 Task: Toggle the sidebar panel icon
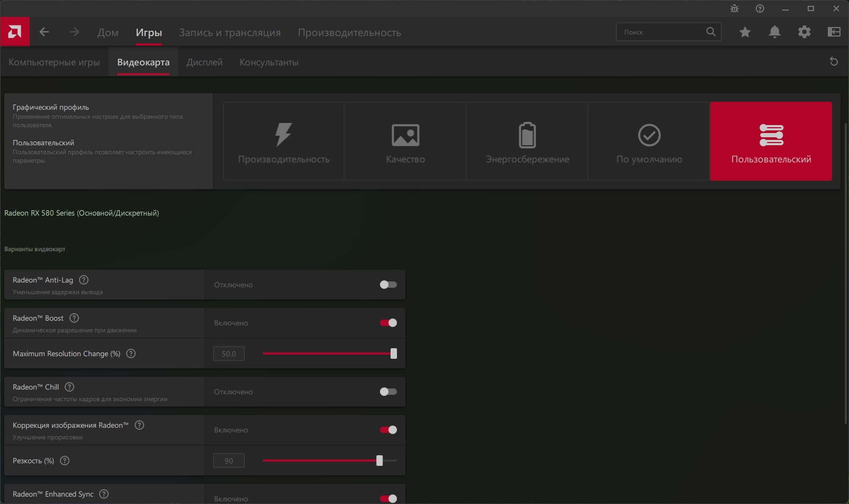(x=834, y=32)
